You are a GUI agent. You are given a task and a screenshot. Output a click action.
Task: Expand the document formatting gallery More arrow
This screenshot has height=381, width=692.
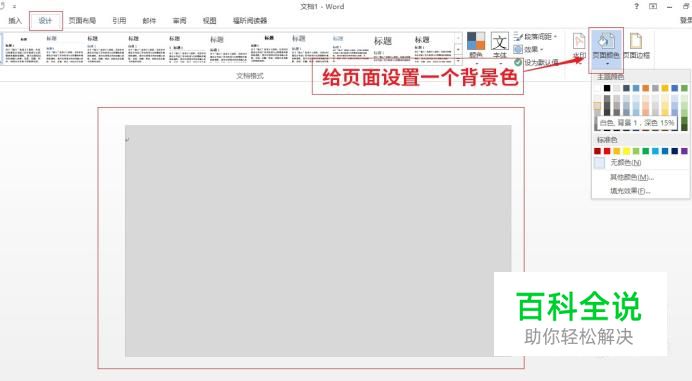coord(459,60)
